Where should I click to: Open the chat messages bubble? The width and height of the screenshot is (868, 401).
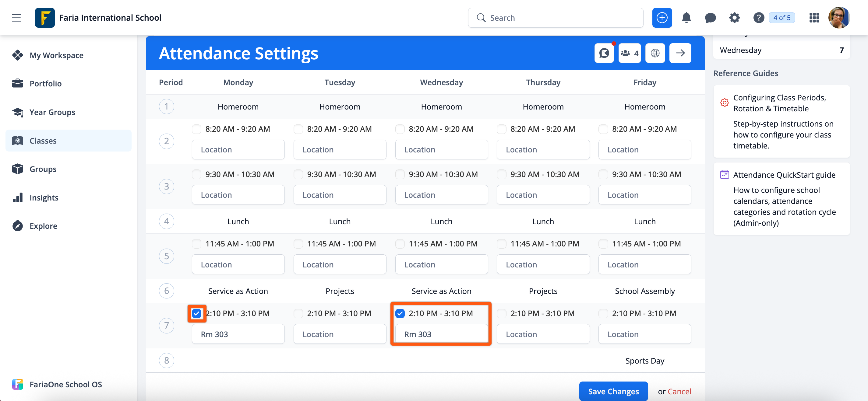710,18
